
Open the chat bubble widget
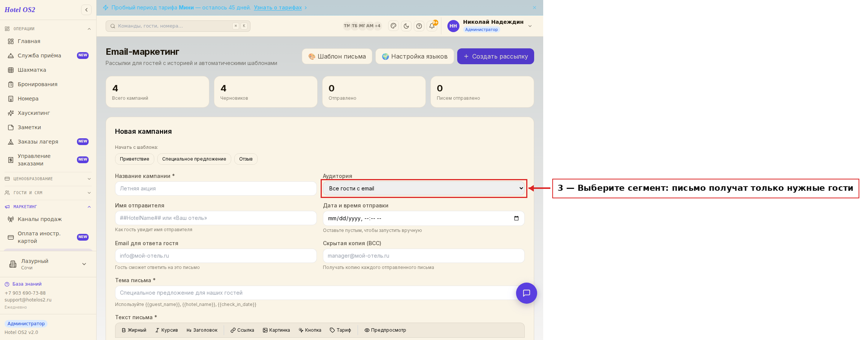pyautogui.click(x=526, y=293)
